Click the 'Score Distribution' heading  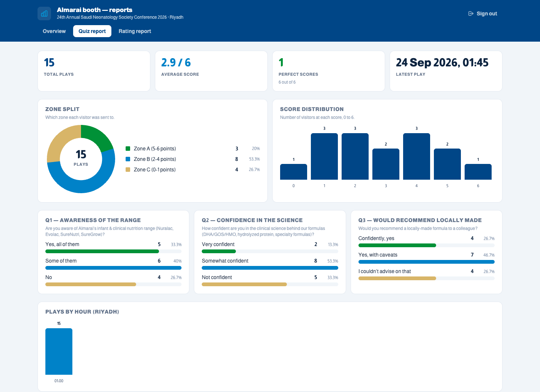point(312,109)
